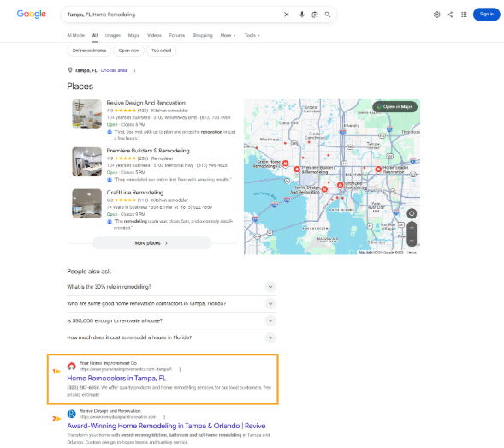The height and width of the screenshot is (448, 504).
Task: Click the Home Builder Renovation map pin
Action: click(378, 169)
